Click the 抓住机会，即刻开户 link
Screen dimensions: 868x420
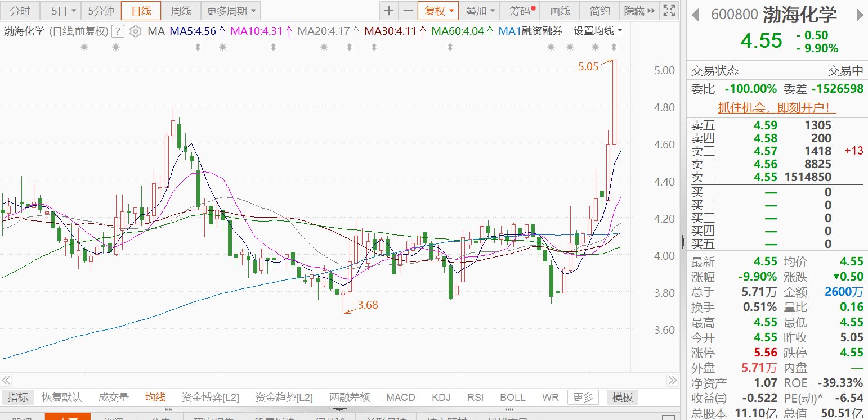[777, 107]
